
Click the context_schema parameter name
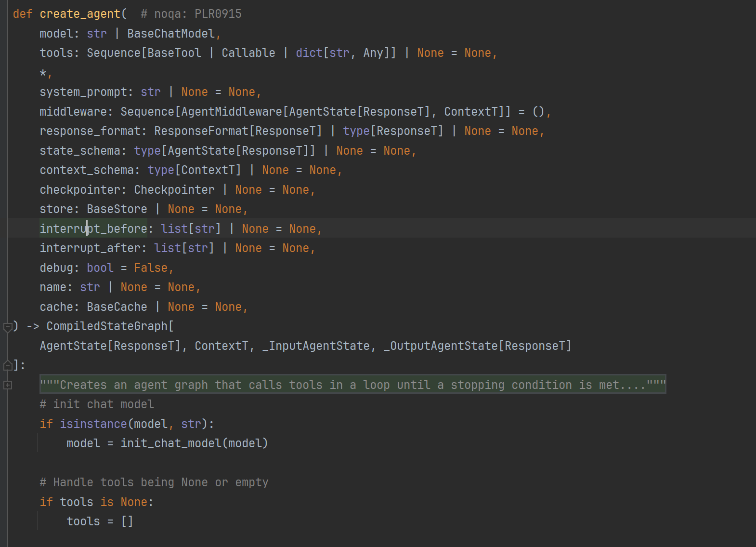pyautogui.click(x=87, y=170)
